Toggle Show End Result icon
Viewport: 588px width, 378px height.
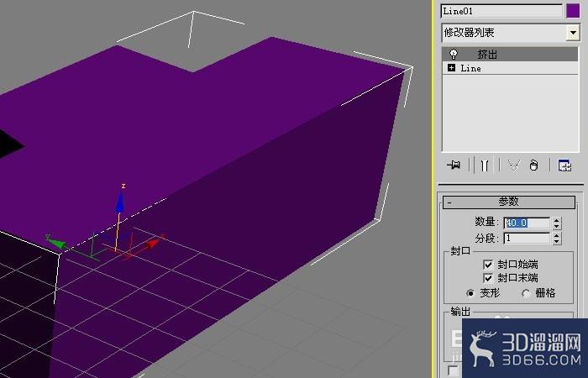[484, 165]
